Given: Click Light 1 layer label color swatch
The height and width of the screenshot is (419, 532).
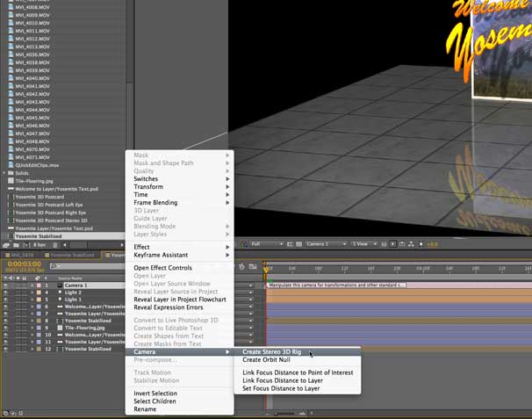Looking at the screenshot, I should tap(39, 300).
